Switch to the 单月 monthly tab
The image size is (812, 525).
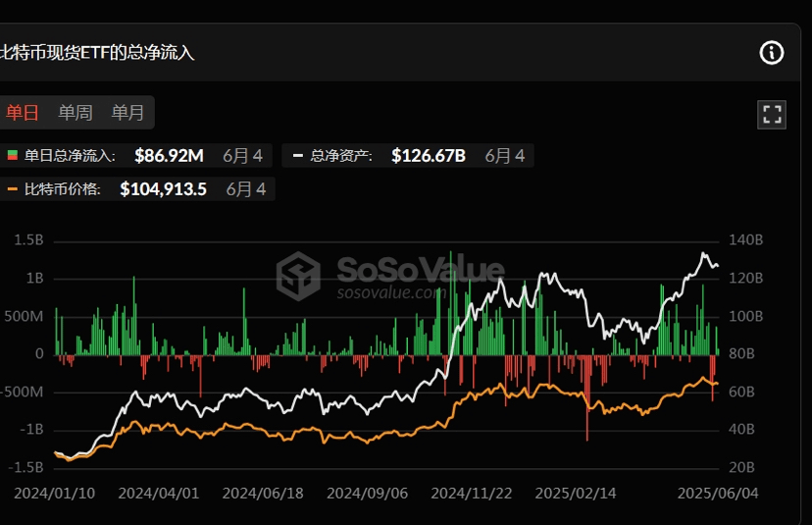(127, 113)
